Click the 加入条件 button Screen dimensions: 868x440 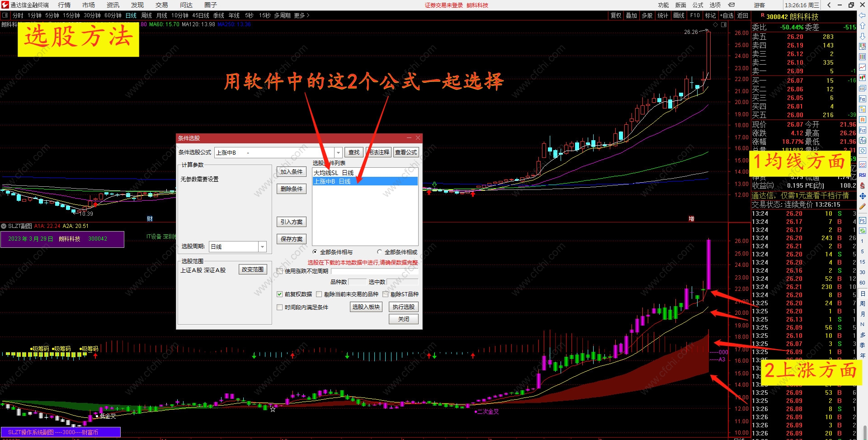pyautogui.click(x=292, y=172)
